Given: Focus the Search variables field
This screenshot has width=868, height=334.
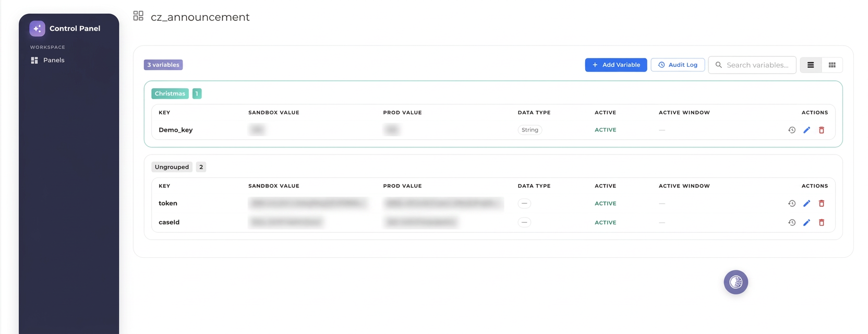Looking at the screenshot, I should pyautogui.click(x=752, y=65).
